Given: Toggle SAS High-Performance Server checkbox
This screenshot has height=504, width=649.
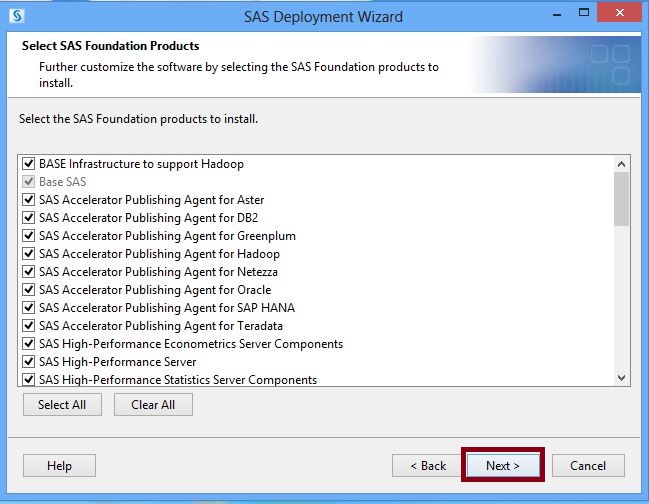Looking at the screenshot, I should click(x=28, y=361).
